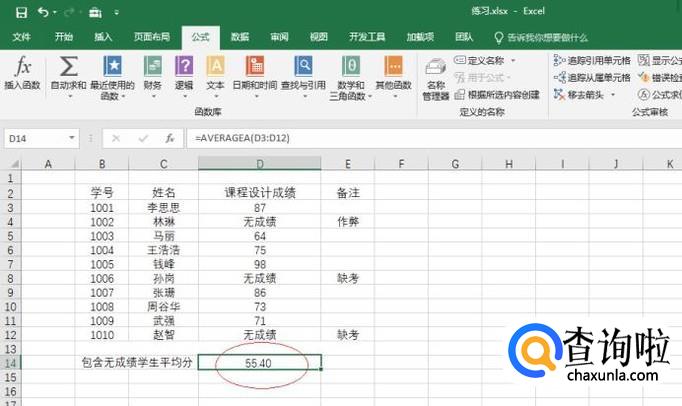
Task: Click the Undo arrow icon
Action: pos(43,12)
